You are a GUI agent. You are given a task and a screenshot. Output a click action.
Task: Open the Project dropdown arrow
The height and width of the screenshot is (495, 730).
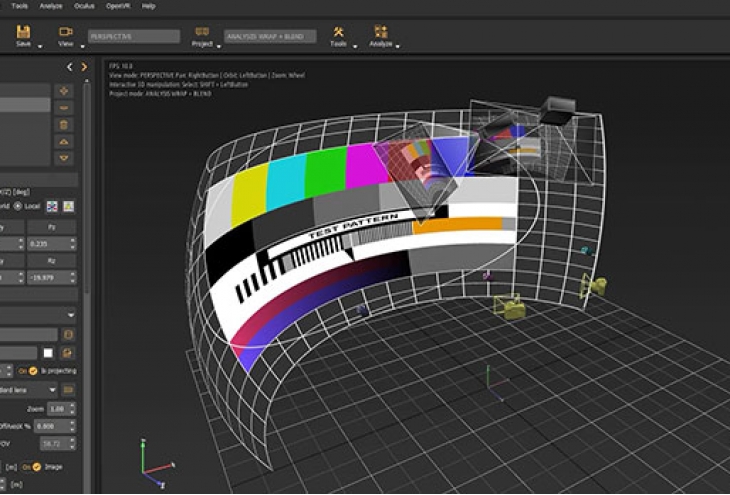click(219, 46)
